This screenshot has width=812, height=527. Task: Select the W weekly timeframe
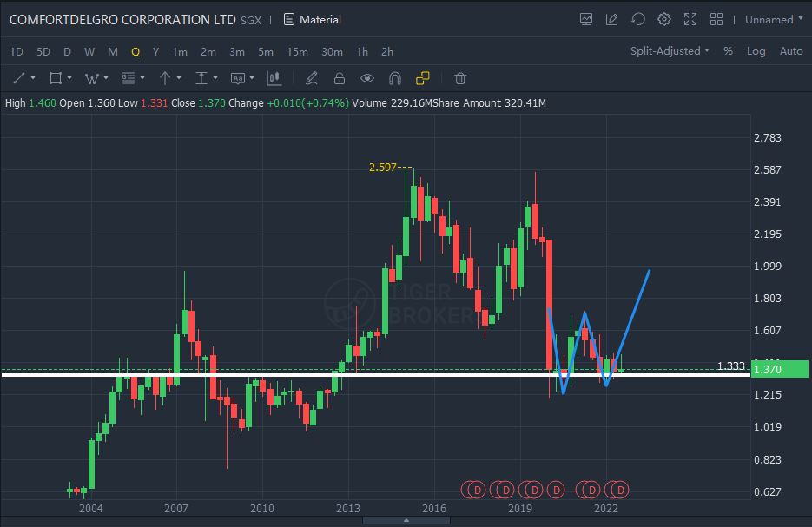[x=89, y=52]
